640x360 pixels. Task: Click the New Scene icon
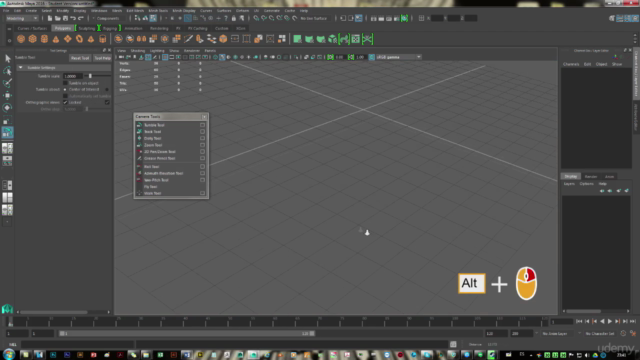click(x=50, y=18)
